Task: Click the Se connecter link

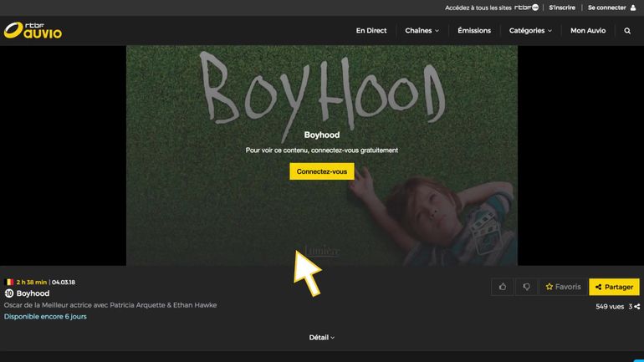Action: pyautogui.click(x=606, y=8)
